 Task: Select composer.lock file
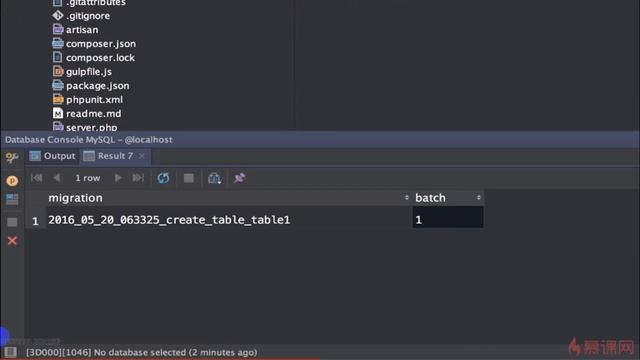pos(100,58)
